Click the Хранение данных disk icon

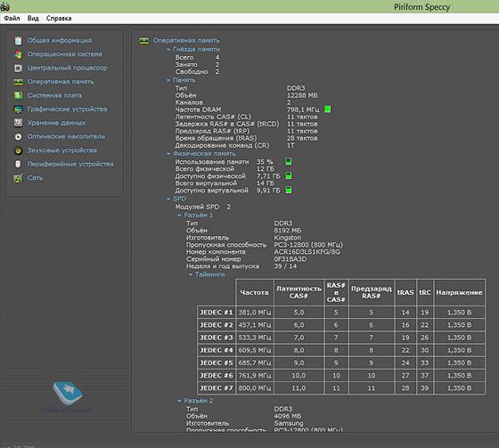(18, 123)
